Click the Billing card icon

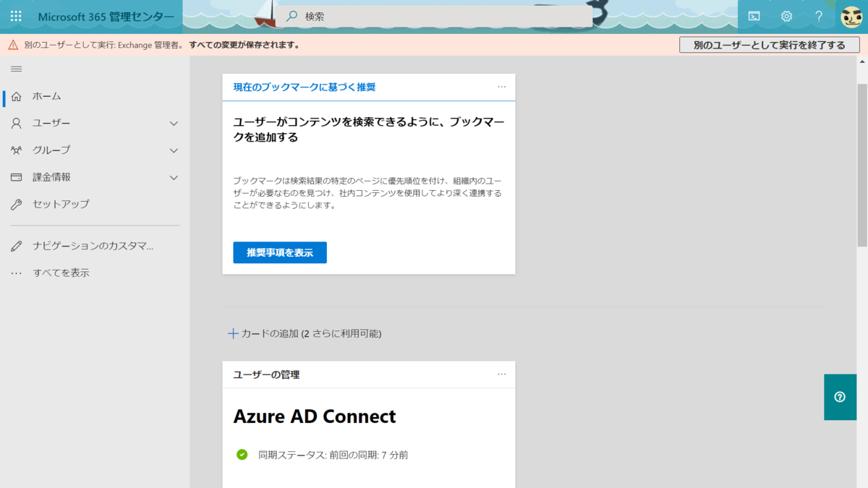[x=16, y=177]
